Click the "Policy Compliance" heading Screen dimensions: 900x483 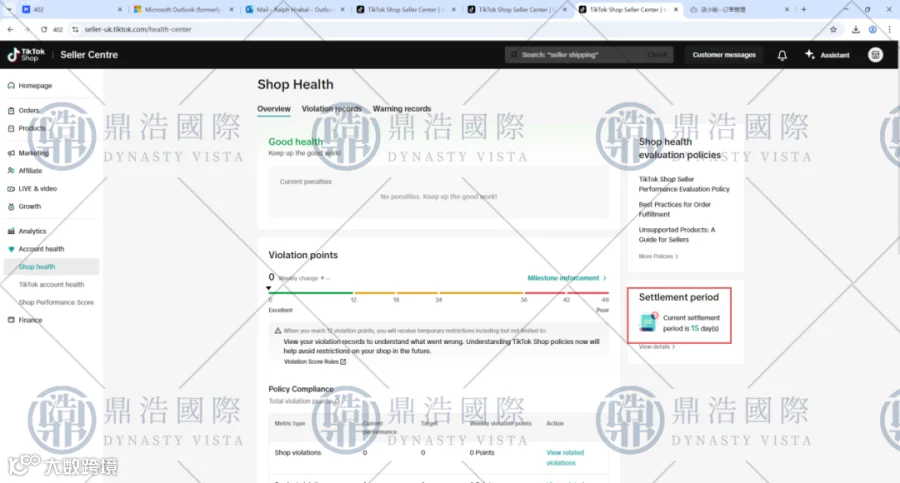[x=301, y=389]
